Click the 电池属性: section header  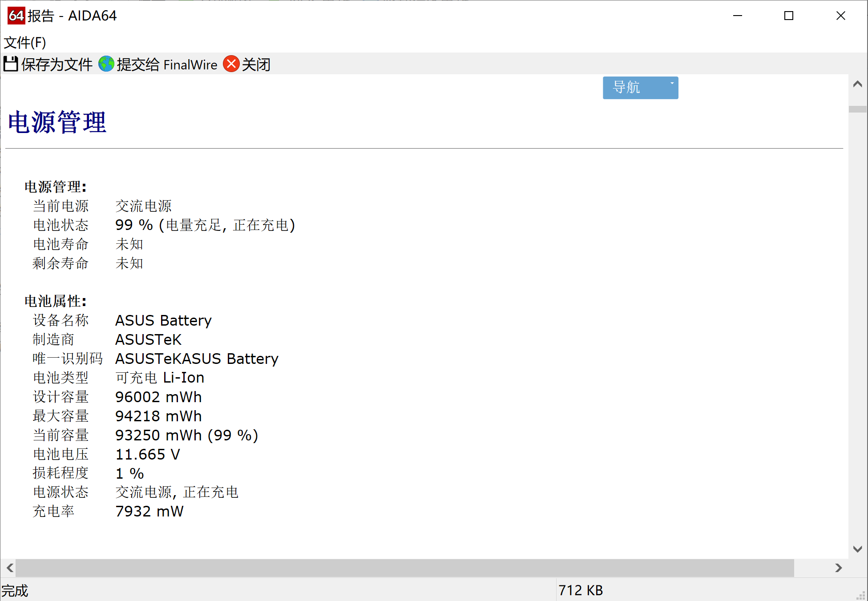(x=56, y=301)
